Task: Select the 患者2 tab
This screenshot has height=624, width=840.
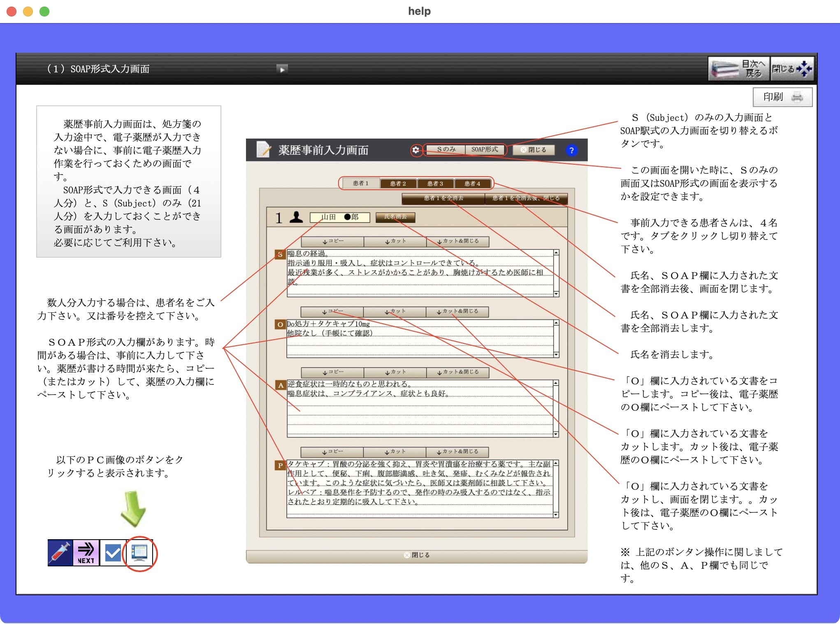Action: pos(398,184)
